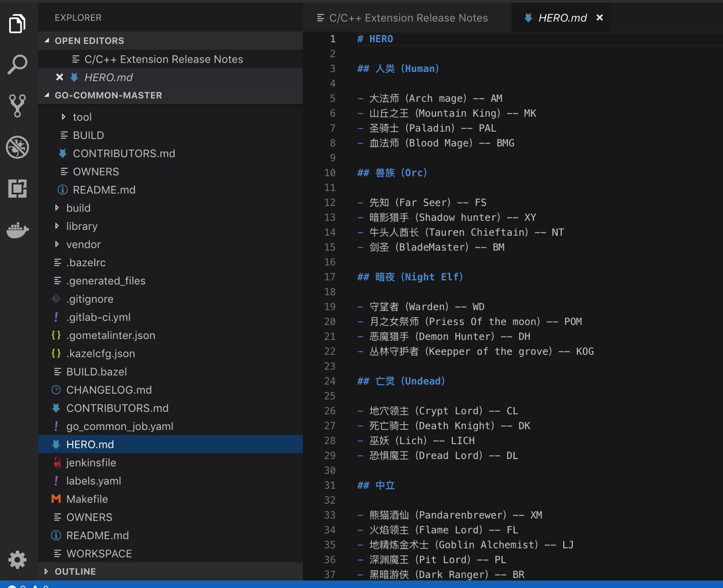Open the Debug view in activity bar
Image resolution: width=723 pixels, height=588 pixels.
point(18,147)
